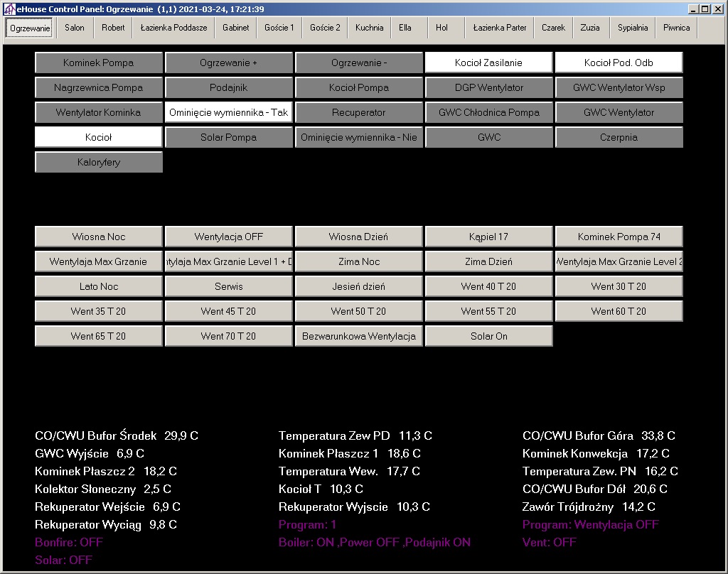The height and width of the screenshot is (574, 728).
Task: Toggle the Kaloryfery output
Action: pyautogui.click(x=98, y=163)
